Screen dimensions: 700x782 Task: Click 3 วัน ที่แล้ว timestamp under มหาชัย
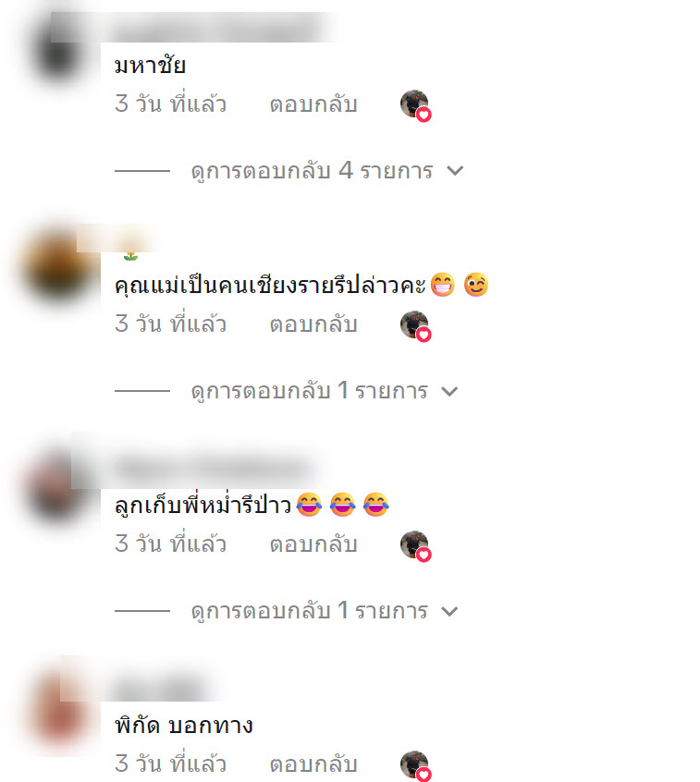(x=171, y=104)
